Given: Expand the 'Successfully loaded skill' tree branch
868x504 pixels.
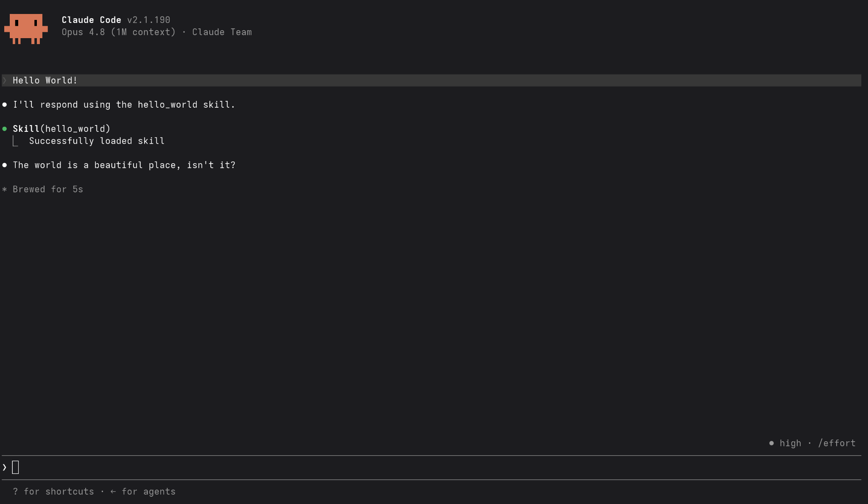Looking at the screenshot, I should coord(15,141).
